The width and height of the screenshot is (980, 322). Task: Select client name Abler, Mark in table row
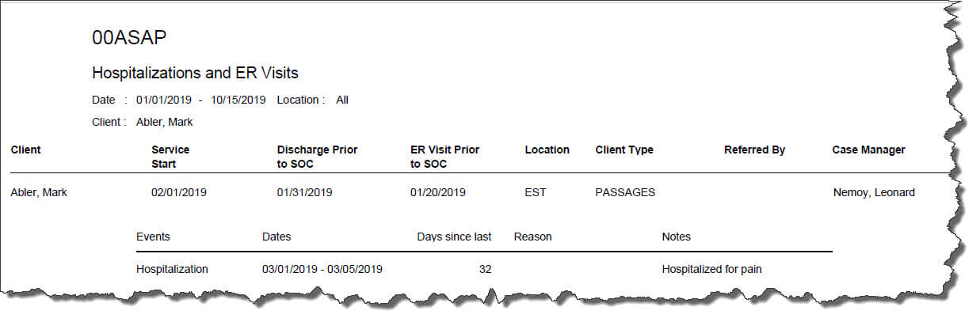[39, 192]
